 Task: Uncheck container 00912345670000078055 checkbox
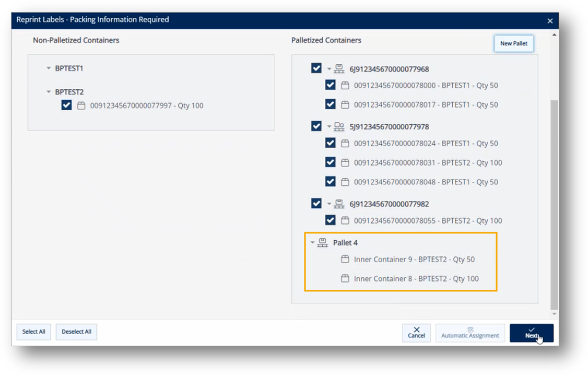tap(330, 220)
